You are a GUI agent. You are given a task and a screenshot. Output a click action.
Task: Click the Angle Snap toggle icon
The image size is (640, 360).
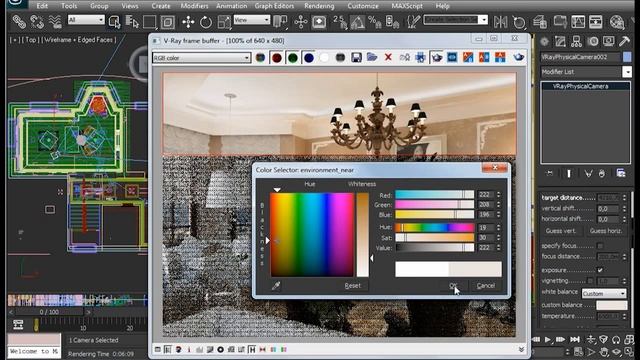(358, 22)
